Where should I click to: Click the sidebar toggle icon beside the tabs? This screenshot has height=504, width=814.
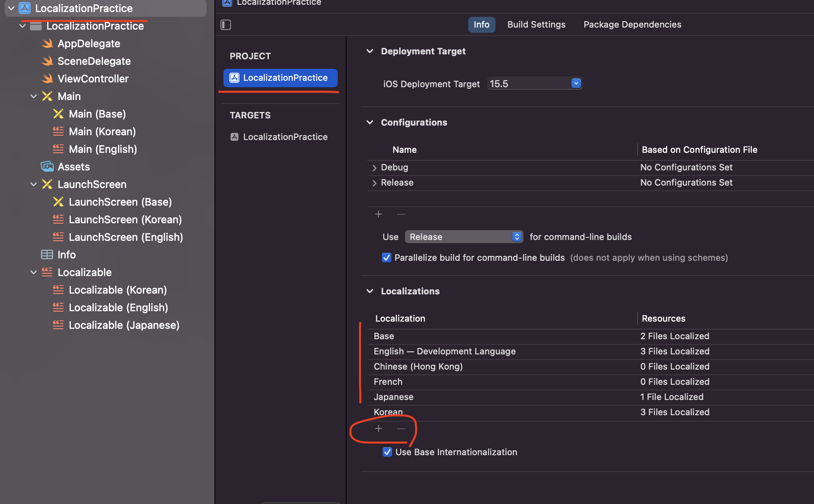point(226,25)
